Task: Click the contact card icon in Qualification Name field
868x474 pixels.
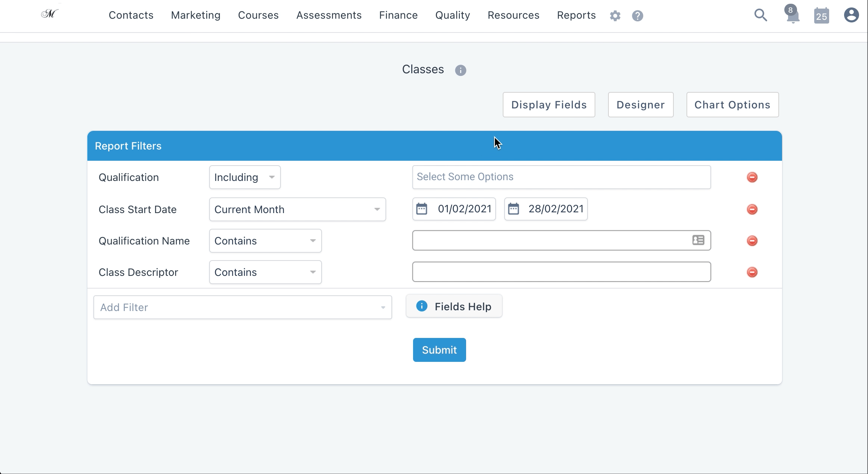Action: click(698, 240)
